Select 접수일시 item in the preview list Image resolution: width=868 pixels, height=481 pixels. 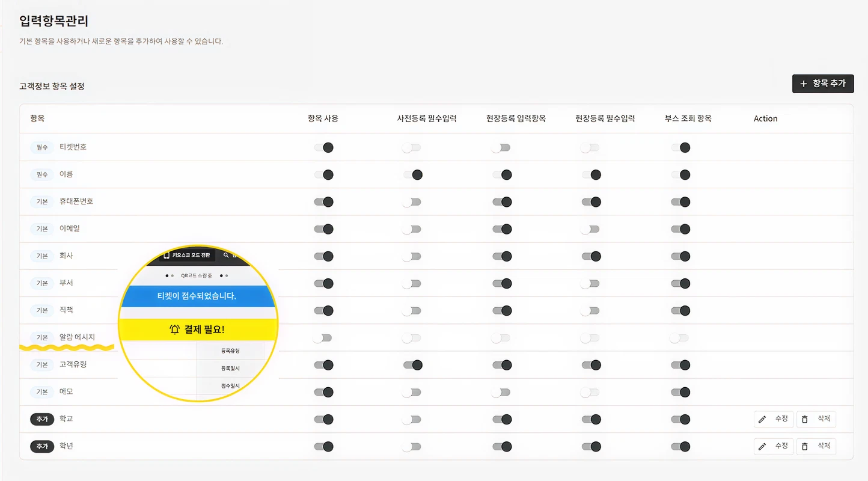point(230,385)
